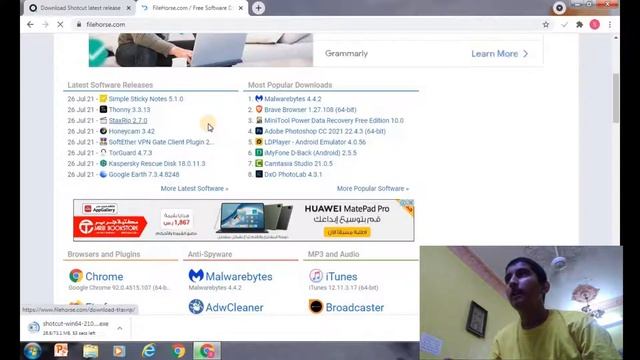Screen dimensions: 640x360
Task: Select the FileHorse.com tab
Action: (x=192, y=8)
